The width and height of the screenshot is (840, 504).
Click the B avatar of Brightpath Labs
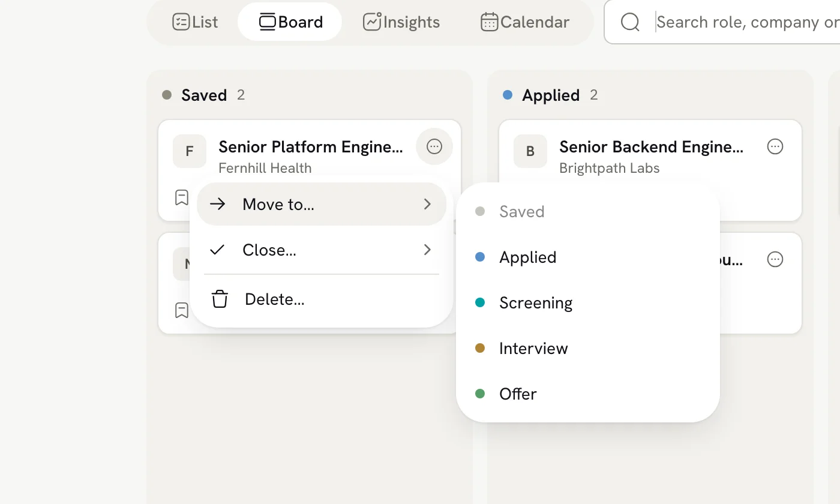[530, 151]
